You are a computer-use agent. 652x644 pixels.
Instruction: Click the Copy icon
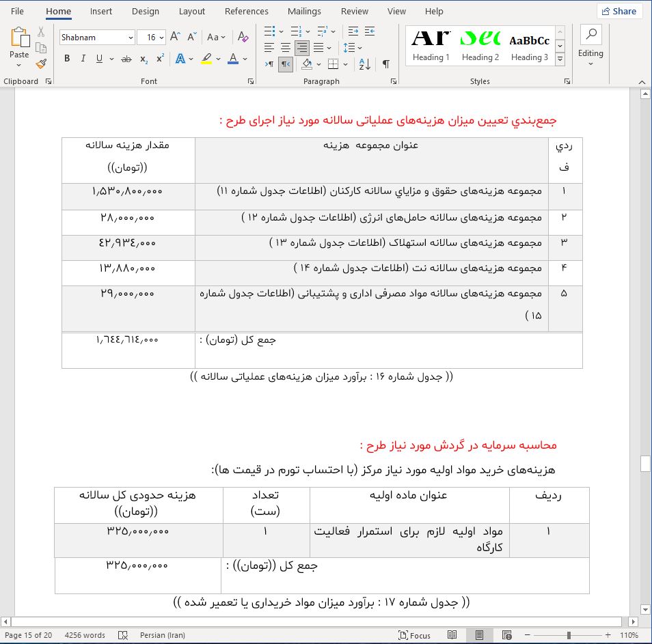41,48
